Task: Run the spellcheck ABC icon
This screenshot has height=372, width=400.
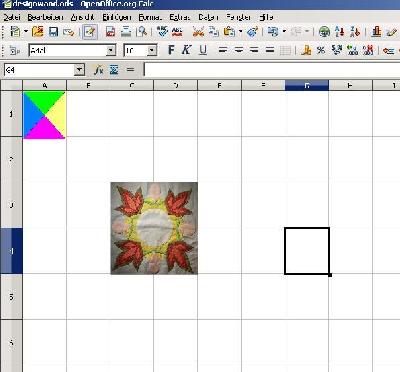Action: (162, 32)
